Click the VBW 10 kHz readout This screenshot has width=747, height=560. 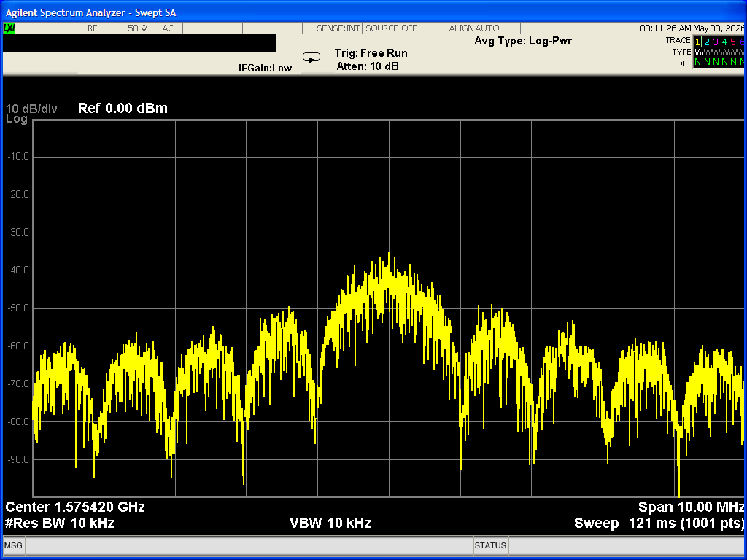330,524
